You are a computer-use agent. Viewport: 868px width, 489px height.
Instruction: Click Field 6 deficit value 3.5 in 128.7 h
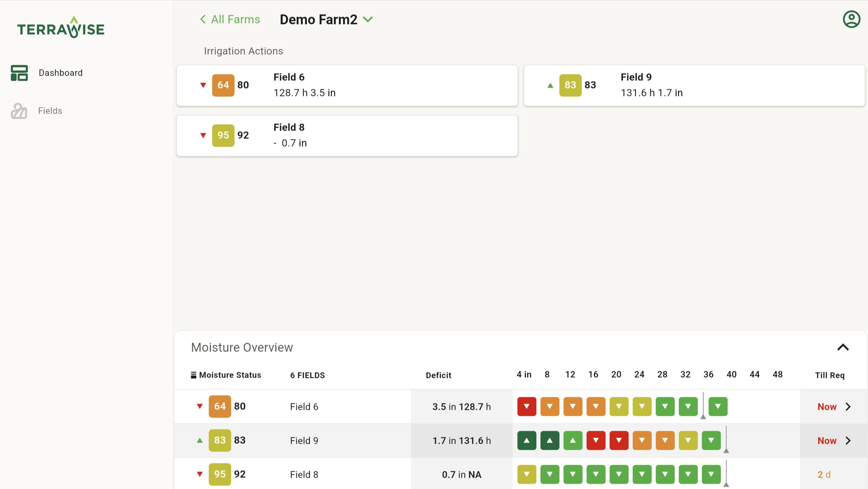pos(461,407)
